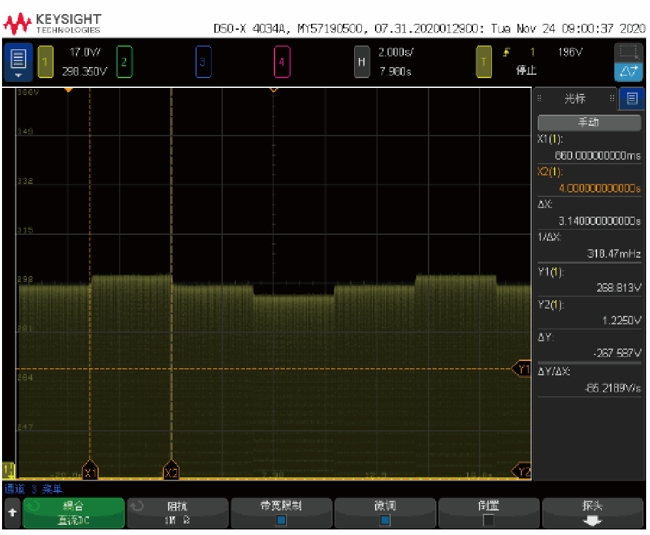Toggle the 微调 fine adjust checkbox
650x535 pixels.
coord(385,519)
